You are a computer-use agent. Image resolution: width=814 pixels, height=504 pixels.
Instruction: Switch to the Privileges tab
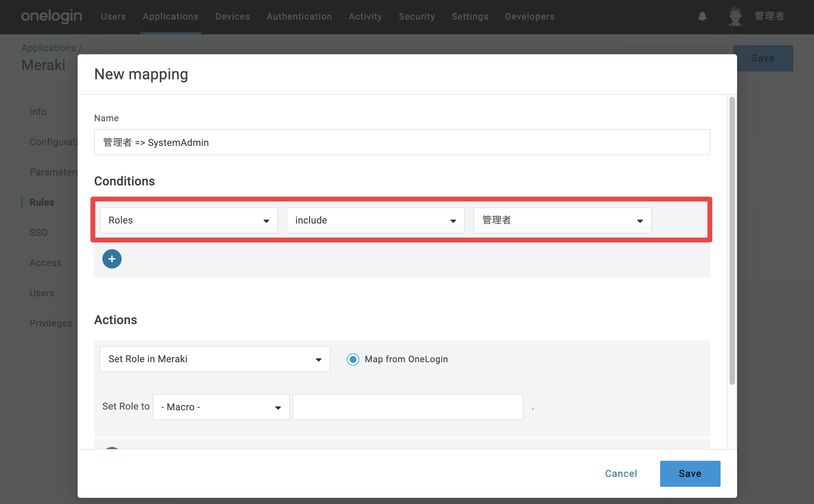pos(51,323)
